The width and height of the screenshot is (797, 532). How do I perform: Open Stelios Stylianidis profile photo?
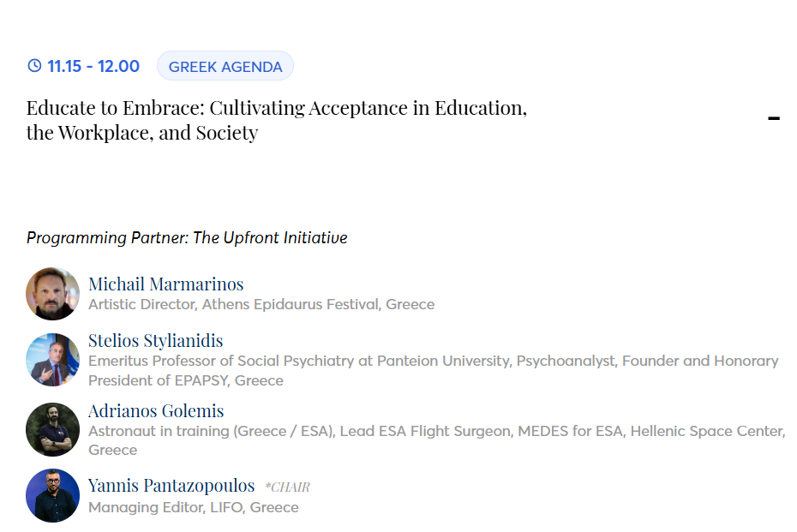pos(52,360)
